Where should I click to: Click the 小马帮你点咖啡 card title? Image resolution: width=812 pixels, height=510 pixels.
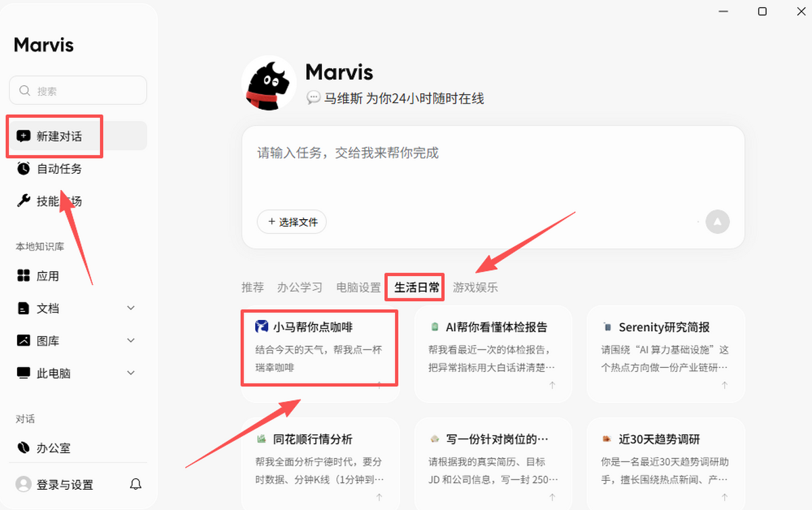point(313,327)
